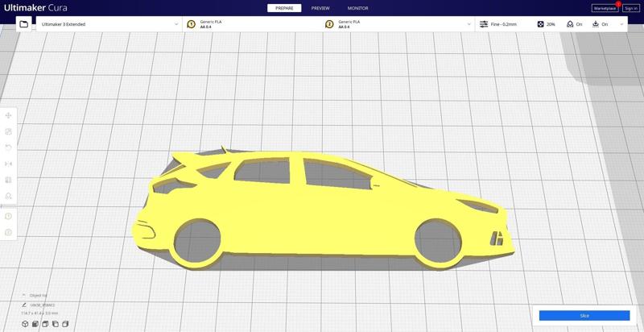The width and height of the screenshot is (644, 332).
Task: Click the adhesion On value
Action: tap(605, 25)
